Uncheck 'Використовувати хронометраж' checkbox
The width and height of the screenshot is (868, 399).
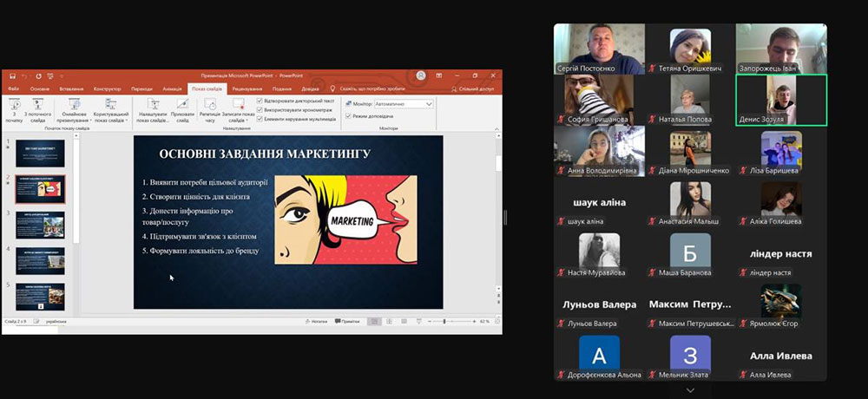click(260, 110)
